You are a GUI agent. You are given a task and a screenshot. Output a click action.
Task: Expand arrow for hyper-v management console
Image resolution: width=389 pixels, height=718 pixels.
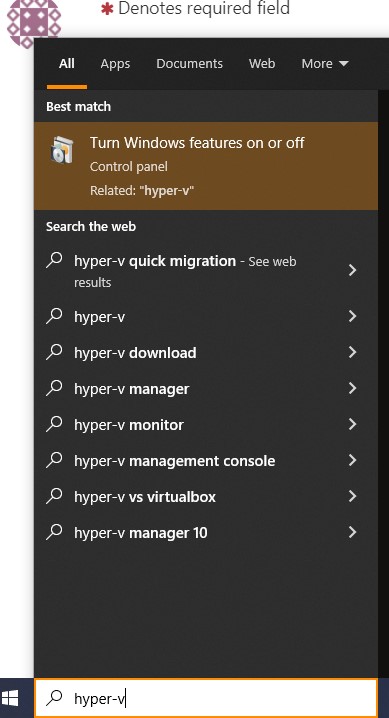click(352, 460)
